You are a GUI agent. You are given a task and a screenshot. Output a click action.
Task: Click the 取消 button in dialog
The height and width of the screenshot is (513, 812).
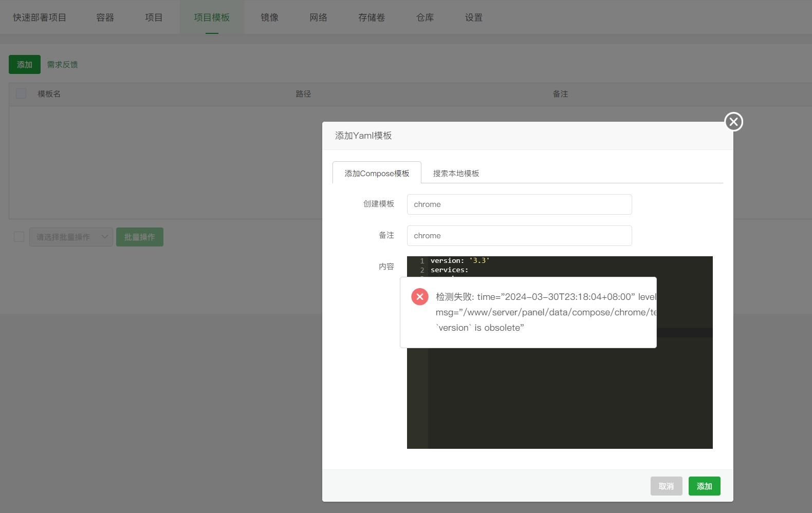[666, 486]
